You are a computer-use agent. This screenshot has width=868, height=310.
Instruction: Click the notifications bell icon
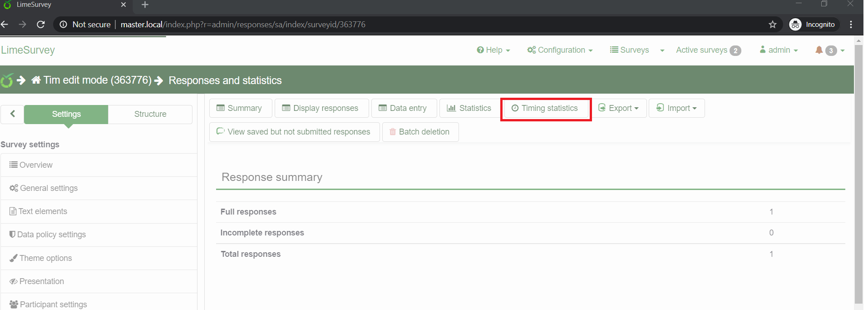pos(819,50)
